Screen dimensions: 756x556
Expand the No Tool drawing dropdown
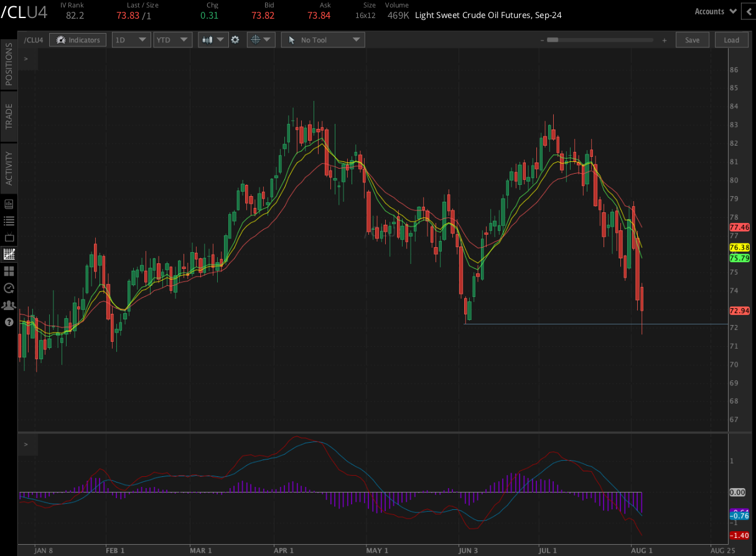tap(322, 40)
